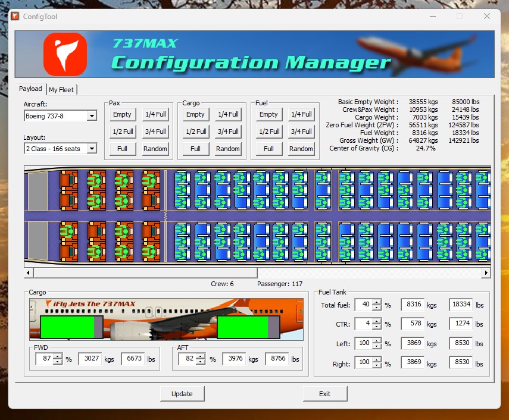Click the 737MAX cargo aircraft illustration's engine
509x420 pixels.
(x=132, y=330)
